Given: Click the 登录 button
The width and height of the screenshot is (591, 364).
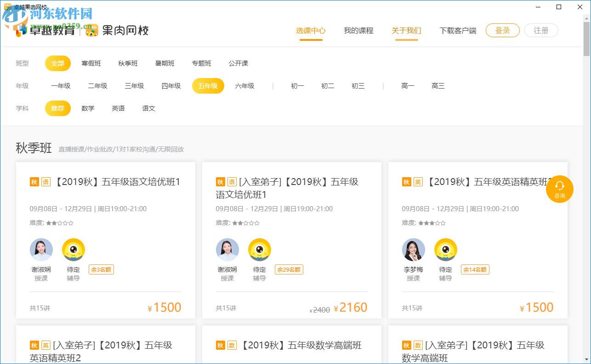Looking at the screenshot, I should 502,31.
